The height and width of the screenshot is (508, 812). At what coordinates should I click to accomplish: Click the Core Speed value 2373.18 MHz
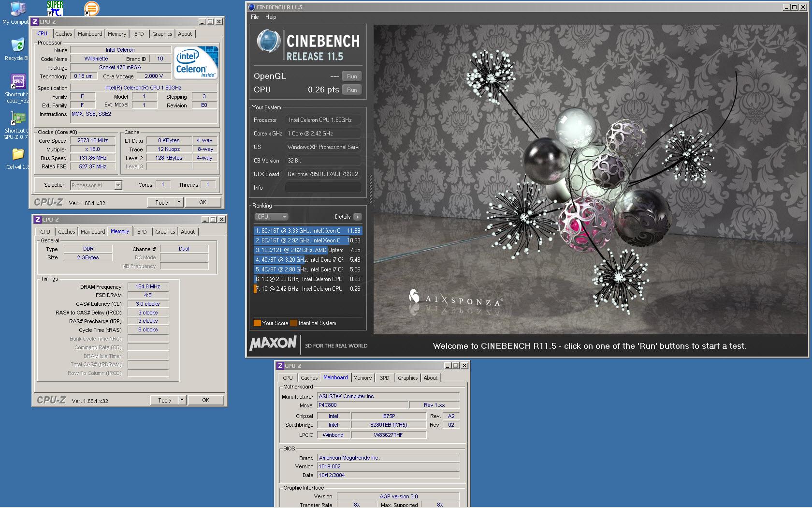93,141
